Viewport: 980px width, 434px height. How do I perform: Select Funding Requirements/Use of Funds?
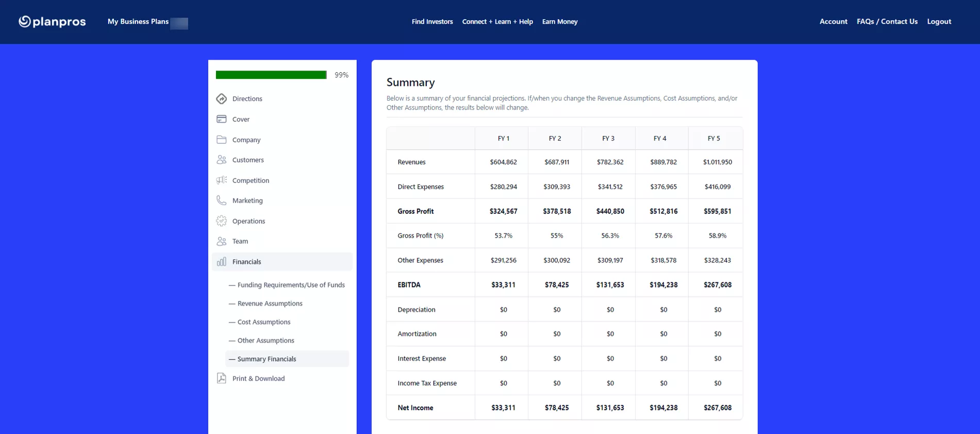click(291, 285)
